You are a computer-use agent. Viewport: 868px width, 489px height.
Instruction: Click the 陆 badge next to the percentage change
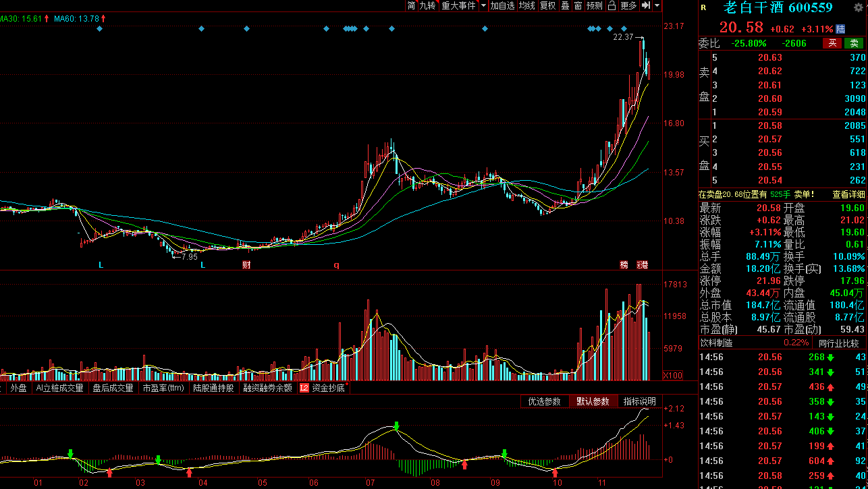click(x=840, y=29)
